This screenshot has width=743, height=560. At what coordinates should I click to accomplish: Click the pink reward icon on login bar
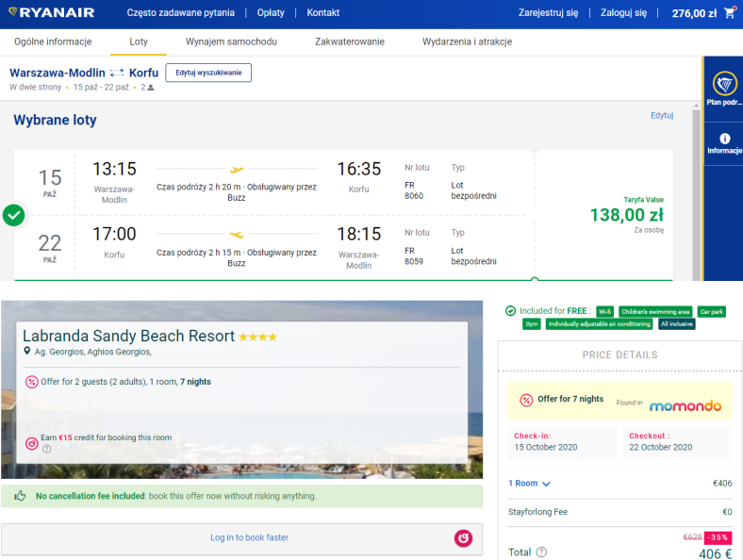(x=463, y=538)
